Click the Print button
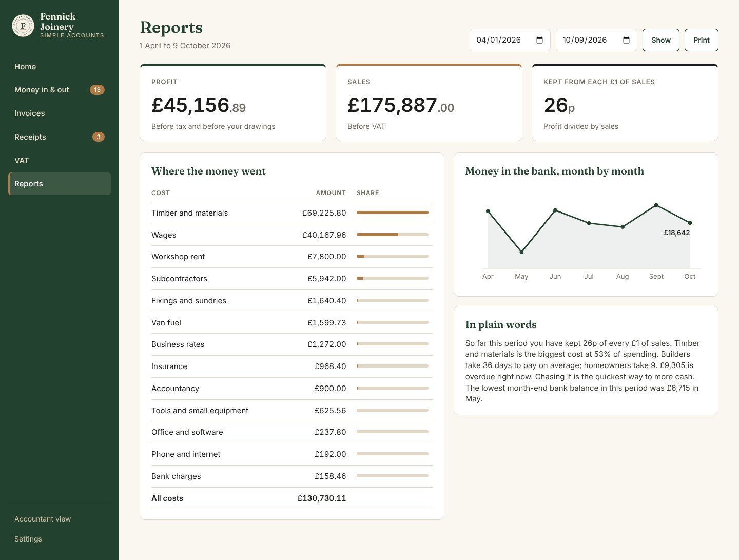Viewport: 739px width, 560px height. pyautogui.click(x=702, y=40)
